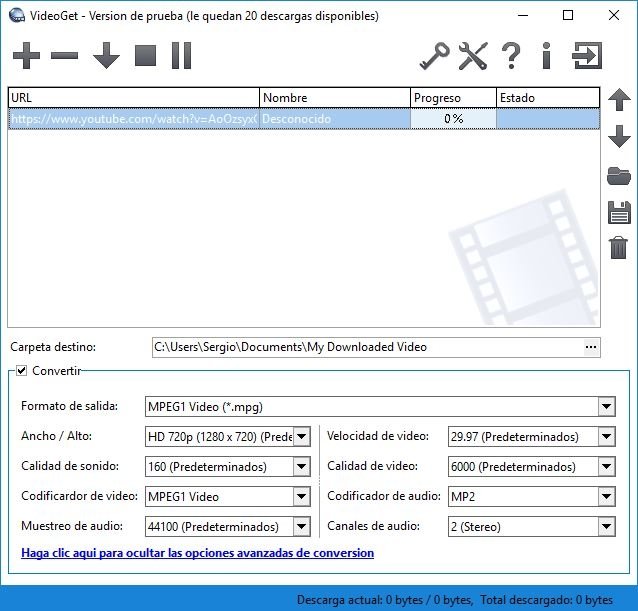
Task: Click the Formato de salida label
Action: [x=69, y=406]
